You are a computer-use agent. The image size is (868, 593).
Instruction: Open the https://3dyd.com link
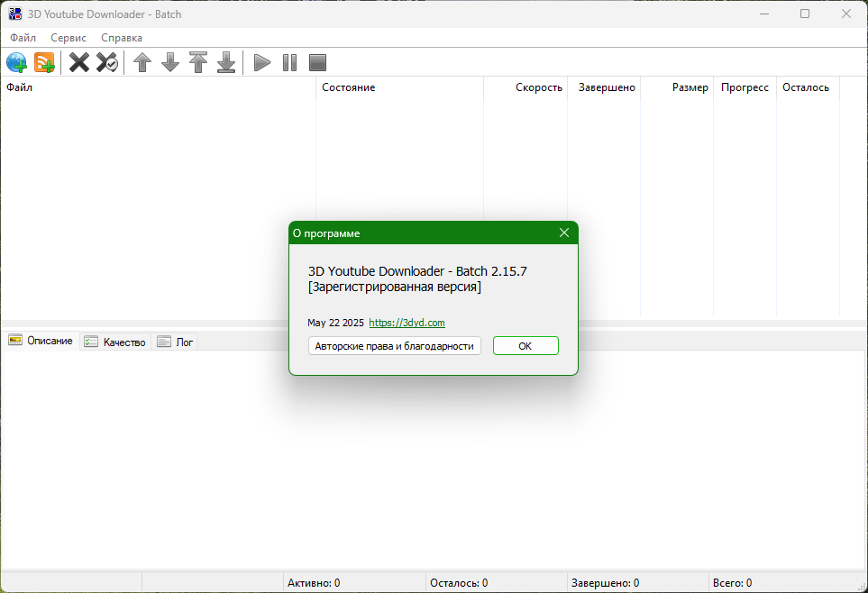(x=407, y=323)
